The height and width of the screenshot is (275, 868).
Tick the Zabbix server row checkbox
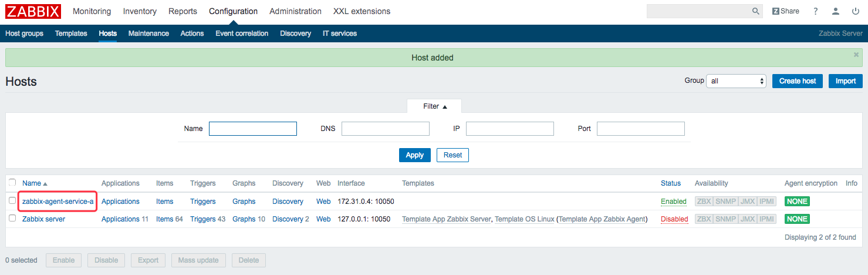coord(12,219)
